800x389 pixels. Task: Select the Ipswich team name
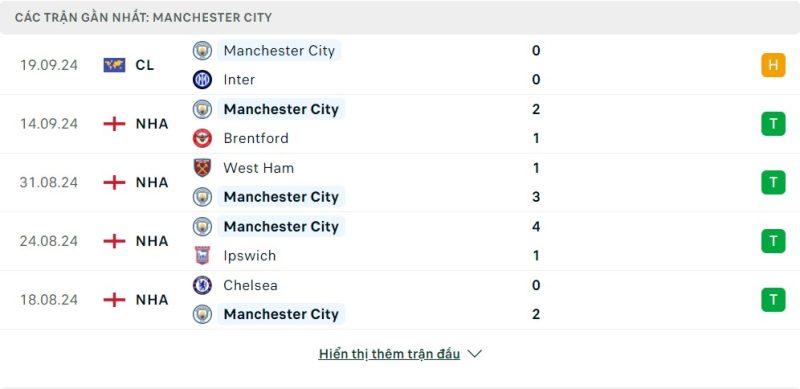(x=249, y=255)
